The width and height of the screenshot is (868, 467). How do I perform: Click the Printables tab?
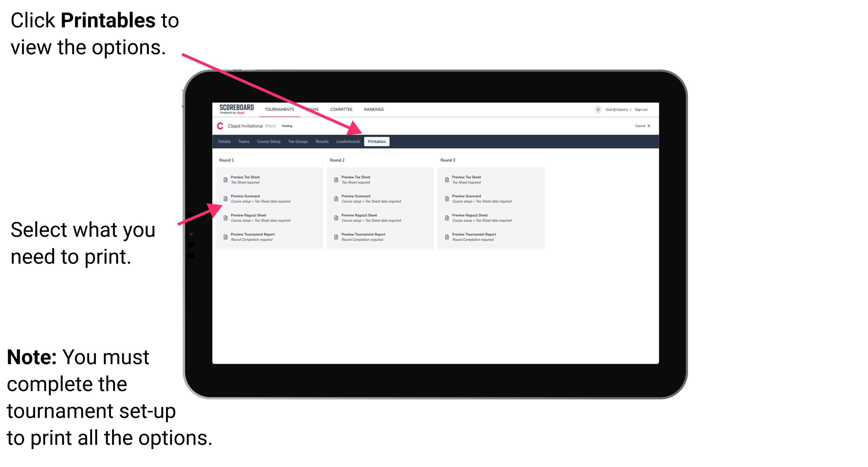[377, 142]
